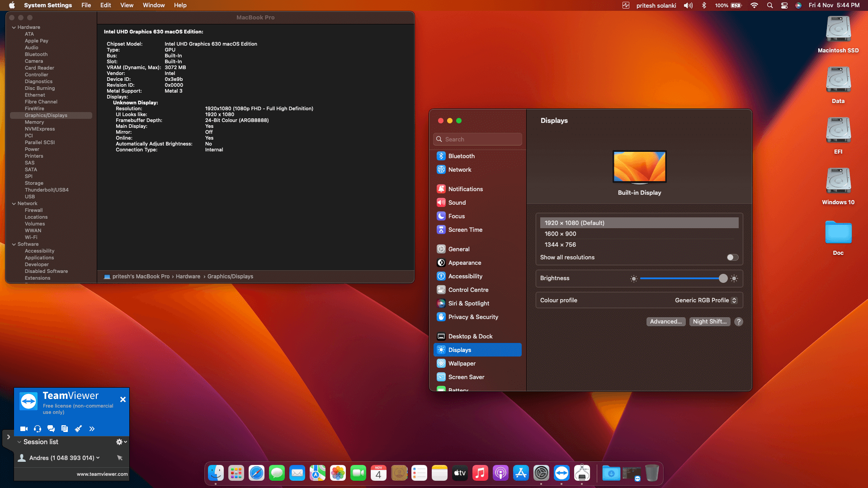Open the Windows 10 drive icon
This screenshot has width=868, height=488.
(838, 186)
